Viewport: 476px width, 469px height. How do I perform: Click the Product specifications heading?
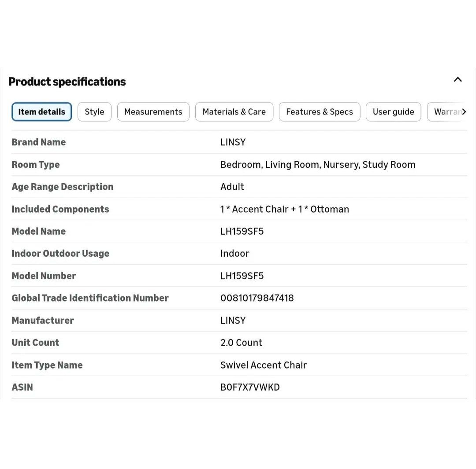point(67,82)
